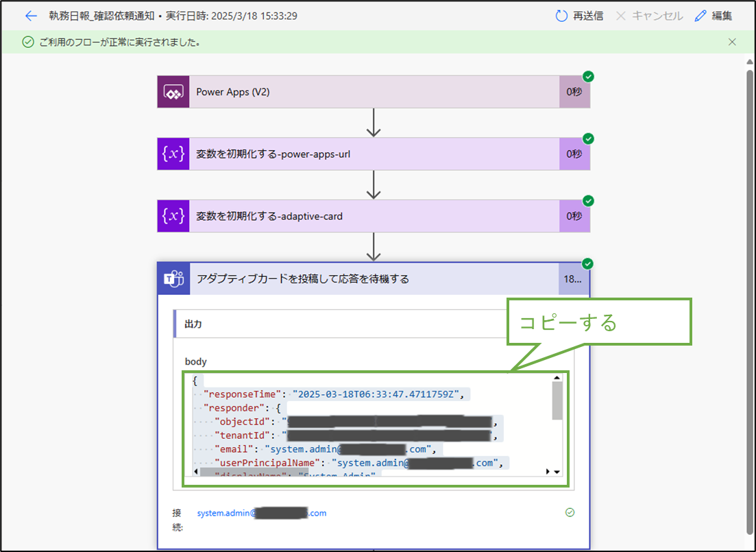
Task: Click the success checkmark icon in the banner
Action: point(28,42)
